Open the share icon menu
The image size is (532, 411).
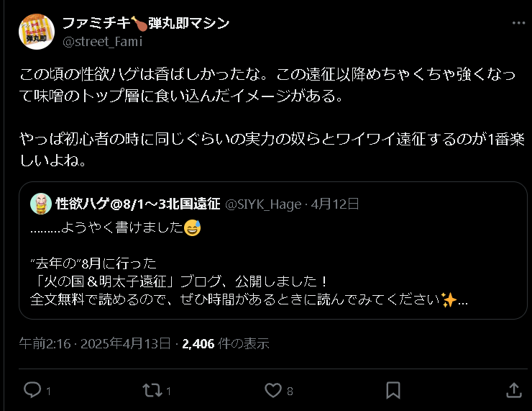pyautogui.click(x=514, y=390)
